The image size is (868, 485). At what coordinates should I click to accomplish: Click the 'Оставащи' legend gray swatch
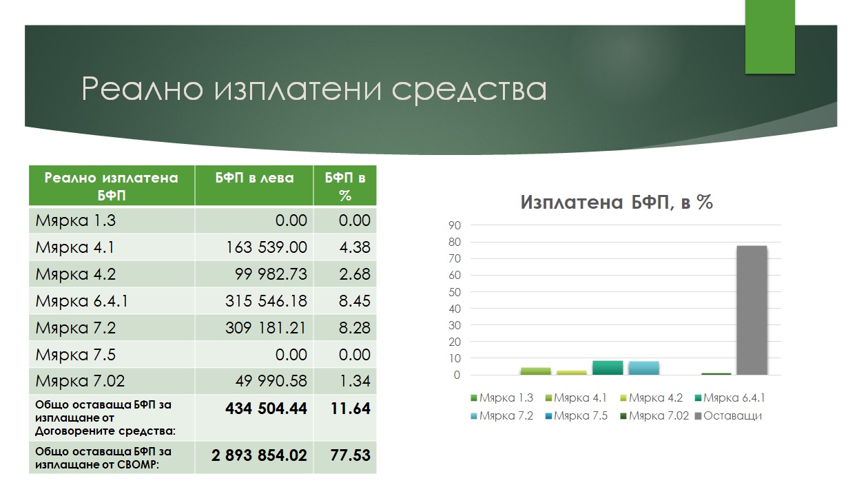(x=696, y=416)
